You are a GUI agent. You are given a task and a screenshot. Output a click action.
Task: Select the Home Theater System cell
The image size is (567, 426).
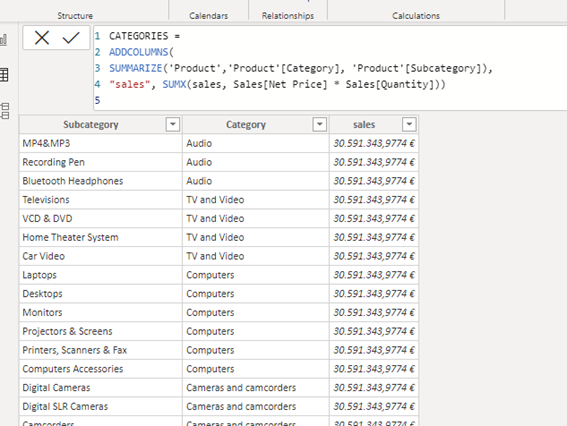pyautogui.click(x=101, y=237)
